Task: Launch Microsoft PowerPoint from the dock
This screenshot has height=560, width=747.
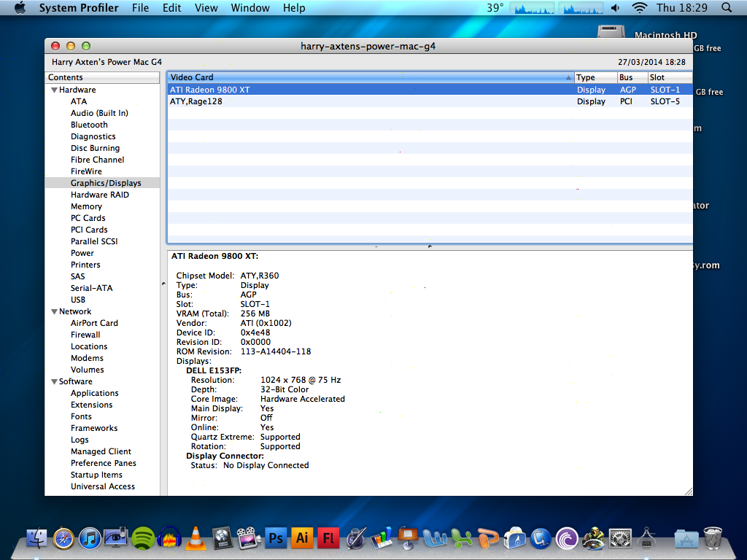Action: [x=488, y=539]
